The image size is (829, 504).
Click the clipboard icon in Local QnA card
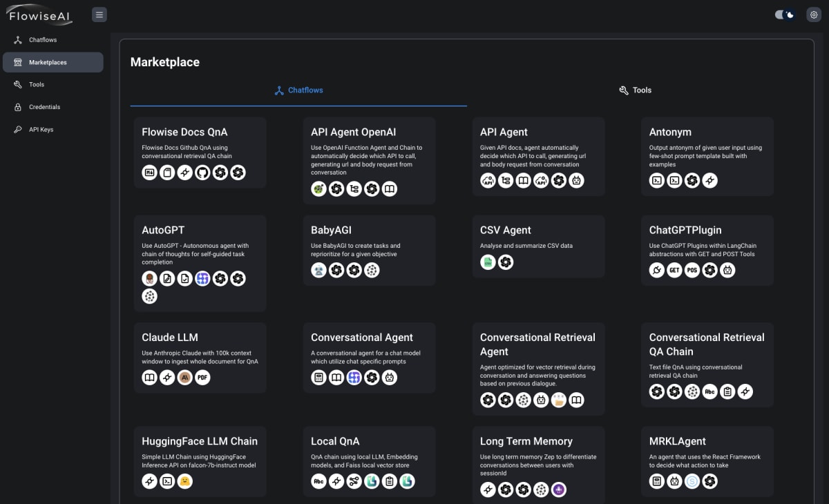tap(390, 481)
